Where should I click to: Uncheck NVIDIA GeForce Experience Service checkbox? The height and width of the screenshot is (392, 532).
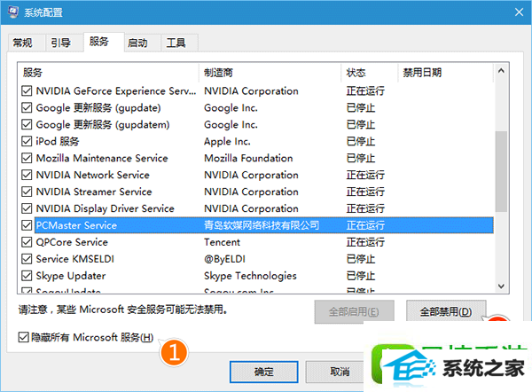(27, 91)
